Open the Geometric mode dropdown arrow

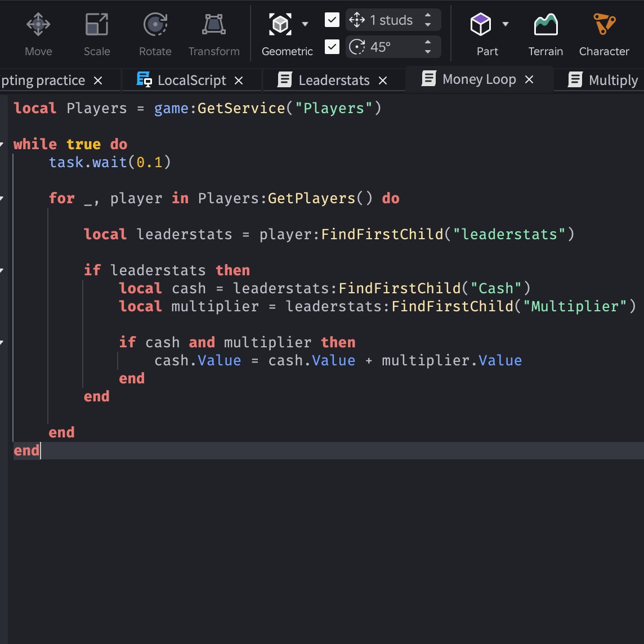tap(305, 24)
